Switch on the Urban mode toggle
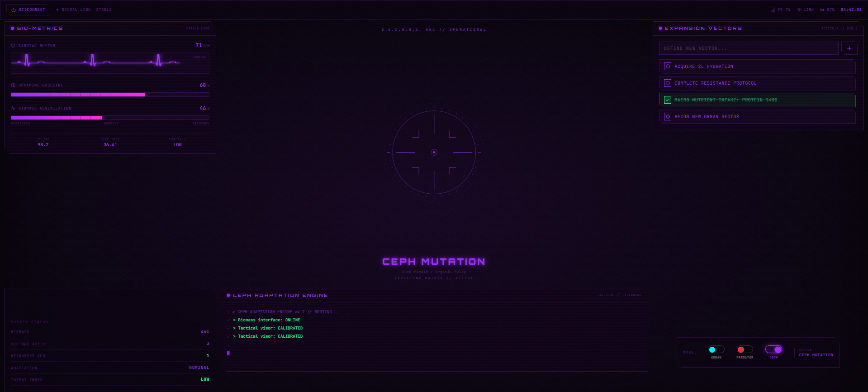The height and width of the screenshot is (392, 868). click(x=716, y=349)
